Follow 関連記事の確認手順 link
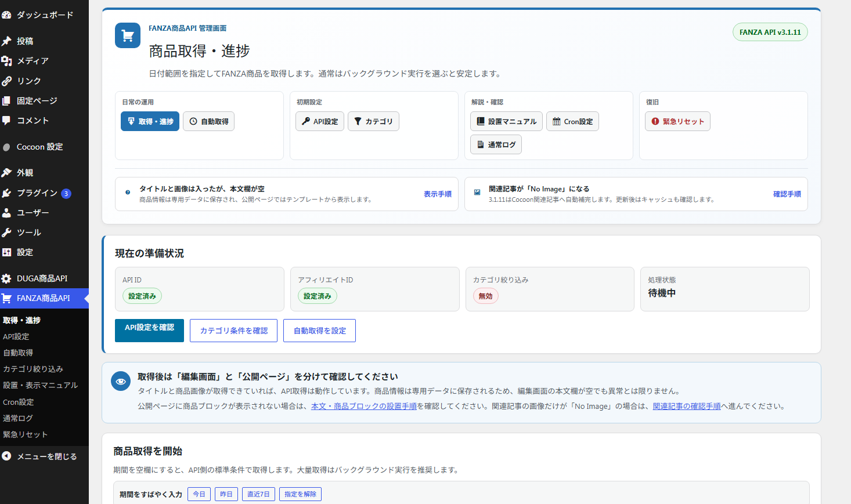This screenshot has height=504, width=851. tap(687, 406)
